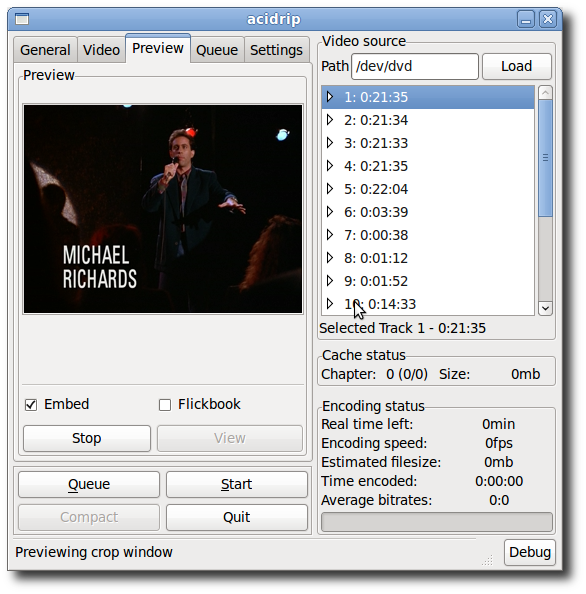The image size is (586, 594).
Task: Select track row 5: 0:22:04
Action: tap(428, 189)
